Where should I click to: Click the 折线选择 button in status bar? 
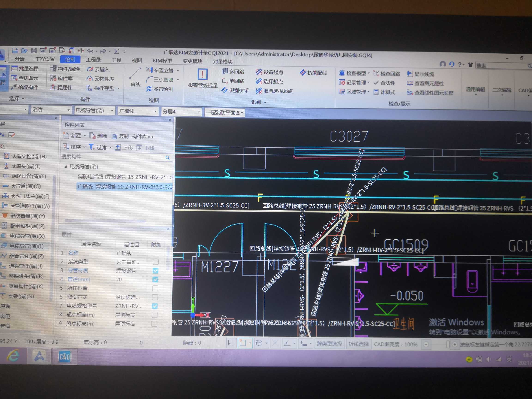tap(358, 344)
